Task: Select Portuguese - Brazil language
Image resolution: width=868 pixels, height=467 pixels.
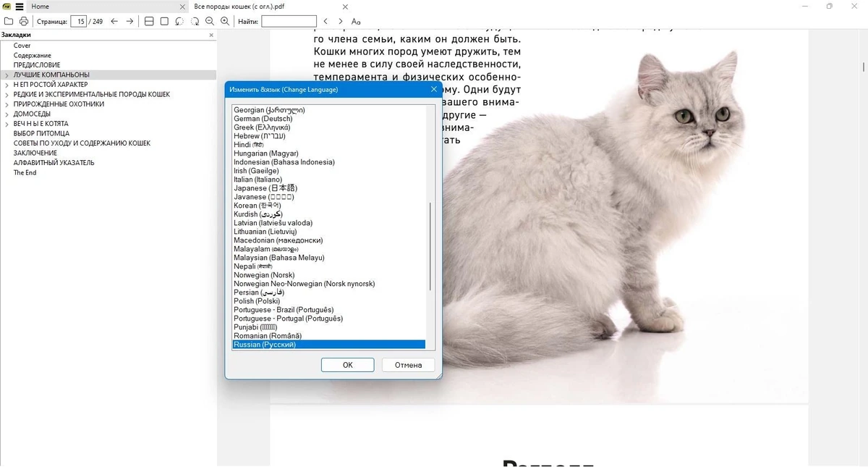Action: point(329,310)
